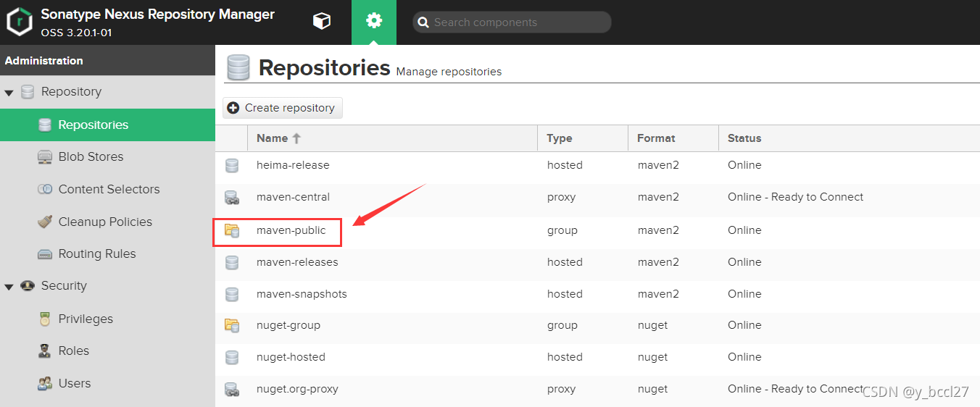Sort by the Type column header
The image size is (980, 407).
[583, 138]
